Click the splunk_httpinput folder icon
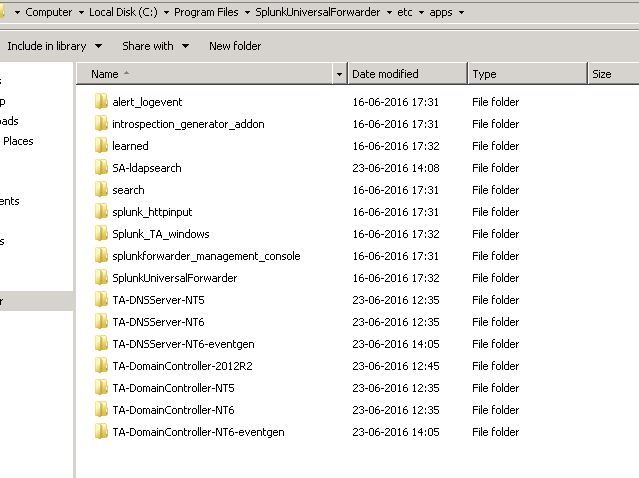The height and width of the screenshot is (478, 639). (100, 212)
